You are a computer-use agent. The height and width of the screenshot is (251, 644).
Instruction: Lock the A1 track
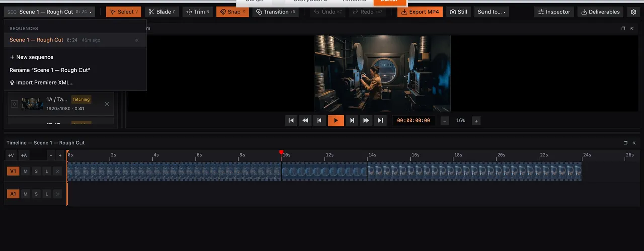pyautogui.click(x=47, y=194)
